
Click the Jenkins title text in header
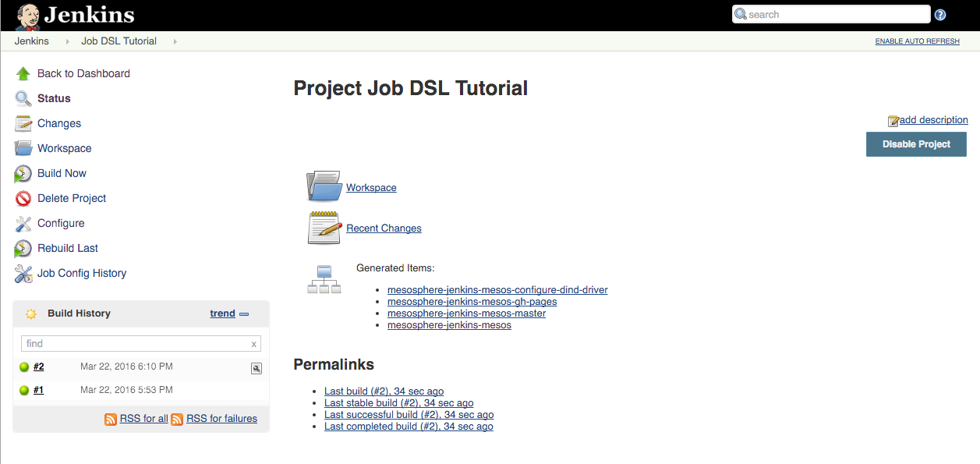(89, 15)
